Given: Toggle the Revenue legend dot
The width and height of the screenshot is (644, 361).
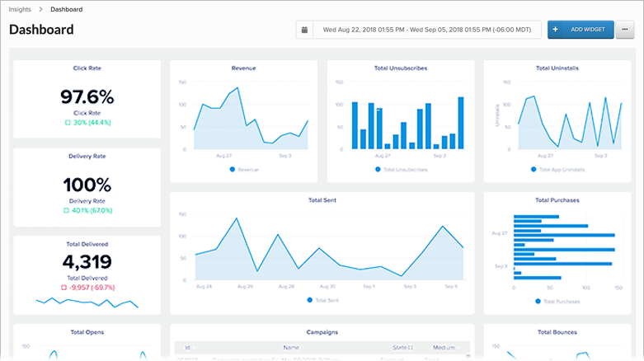Looking at the screenshot, I should point(233,169).
